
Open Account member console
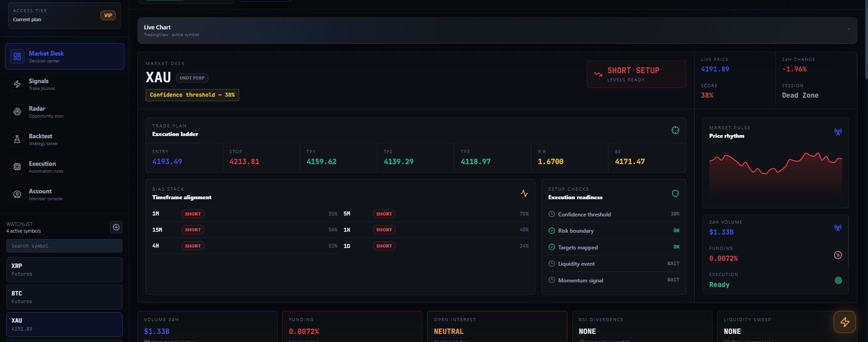pos(65,194)
